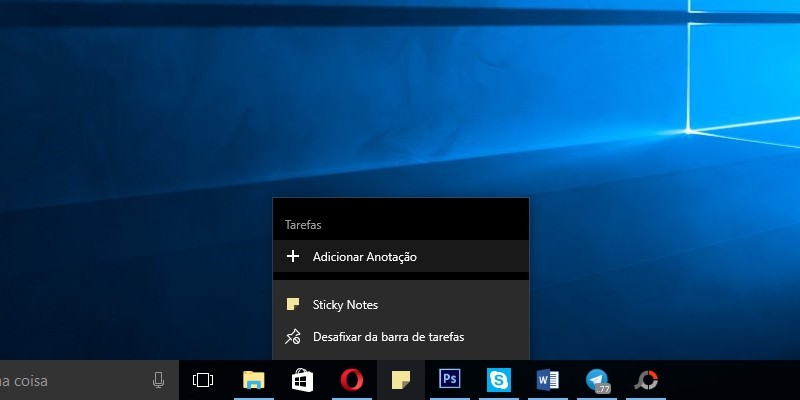Open File Explorer from the taskbar
The image size is (800, 400).
254,380
